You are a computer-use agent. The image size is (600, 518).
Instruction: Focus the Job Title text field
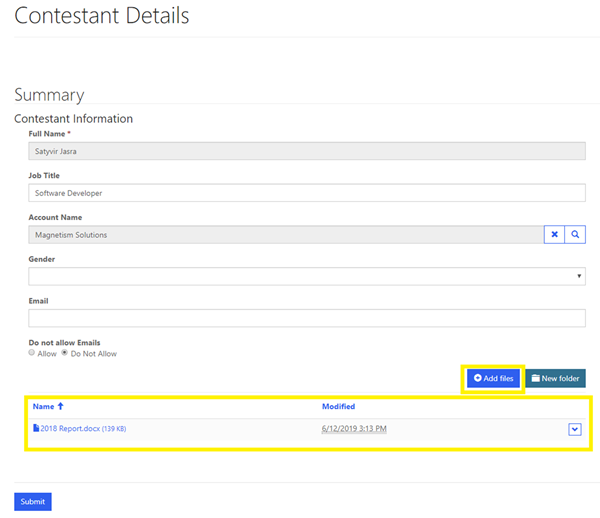[306, 193]
